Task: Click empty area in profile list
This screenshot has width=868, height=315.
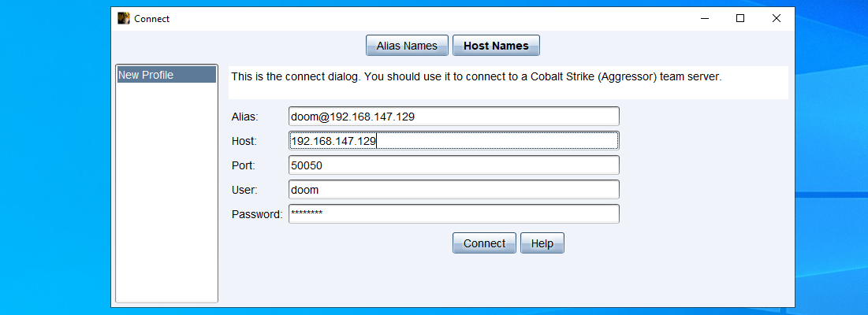Action: point(166,197)
